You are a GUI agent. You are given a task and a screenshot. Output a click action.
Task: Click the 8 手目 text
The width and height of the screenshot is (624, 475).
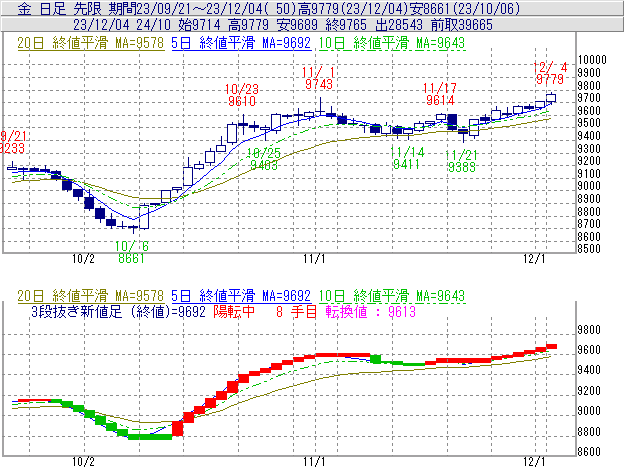(296, 311)
